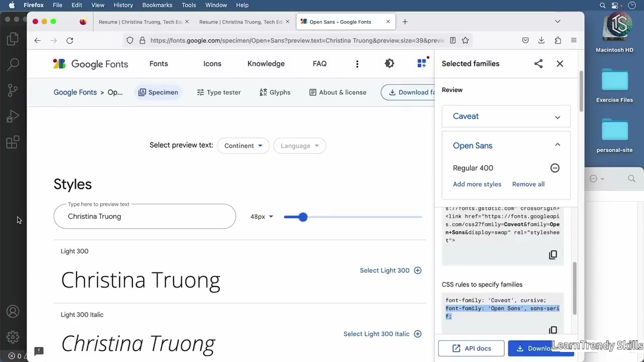Click site shield tracking protection icon
Screen dimensions: 644x362
130,40
